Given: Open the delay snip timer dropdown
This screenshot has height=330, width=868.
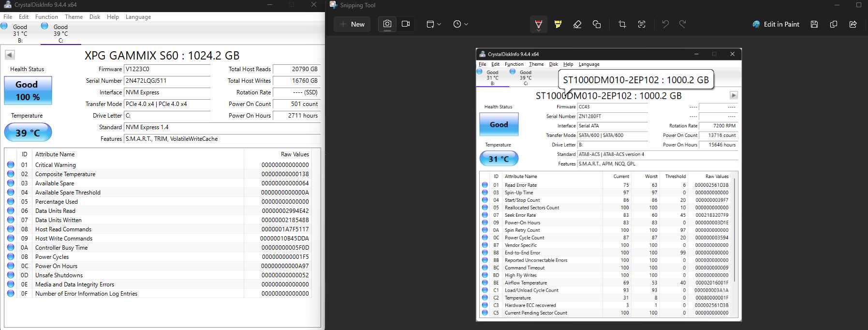Looking at the screenshot, I should (x=460, y=24).
